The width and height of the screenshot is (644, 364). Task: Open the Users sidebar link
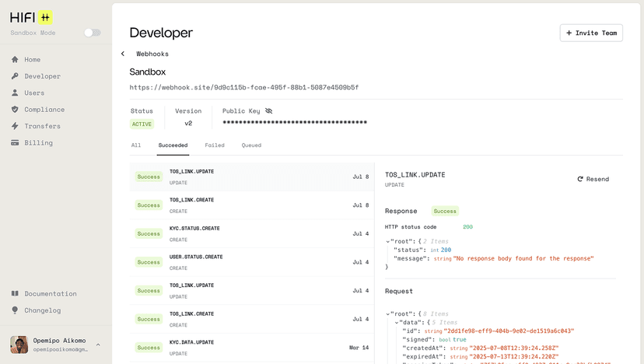click(x=34, y=93)
